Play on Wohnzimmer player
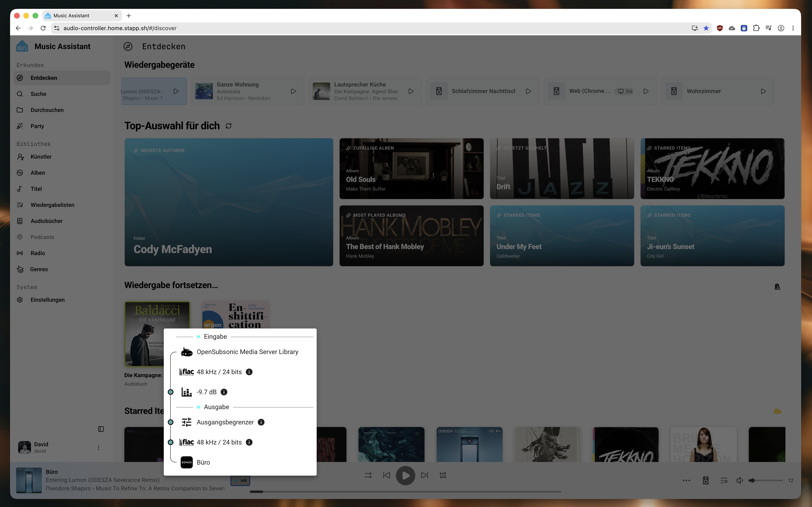This screenshot has height=507, width=812. (763, 91)
